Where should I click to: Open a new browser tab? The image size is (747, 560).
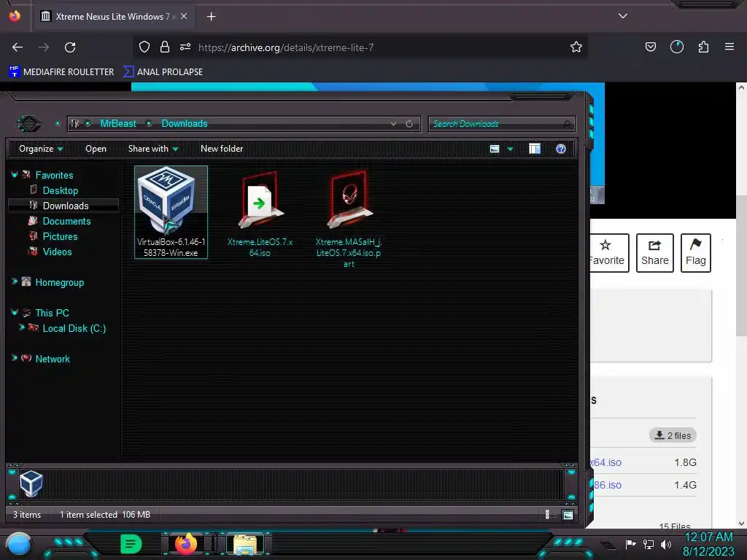click(x=211, y=17)
